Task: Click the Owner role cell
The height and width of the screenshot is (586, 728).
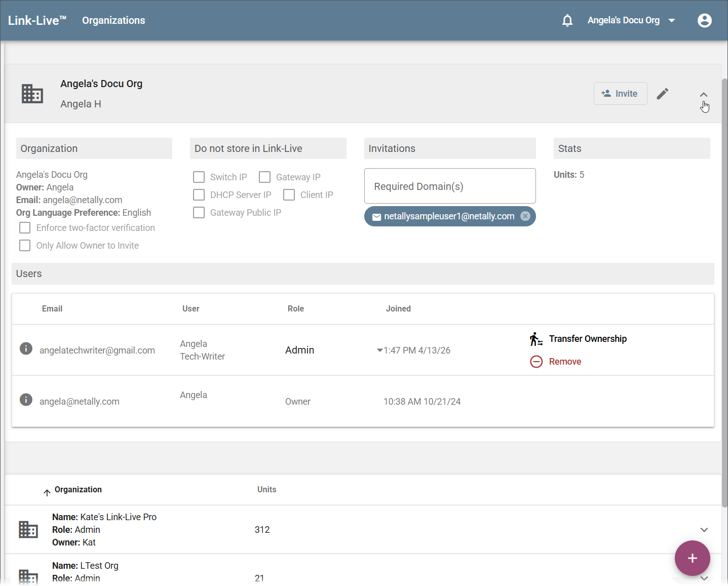Action: [298, 402]
